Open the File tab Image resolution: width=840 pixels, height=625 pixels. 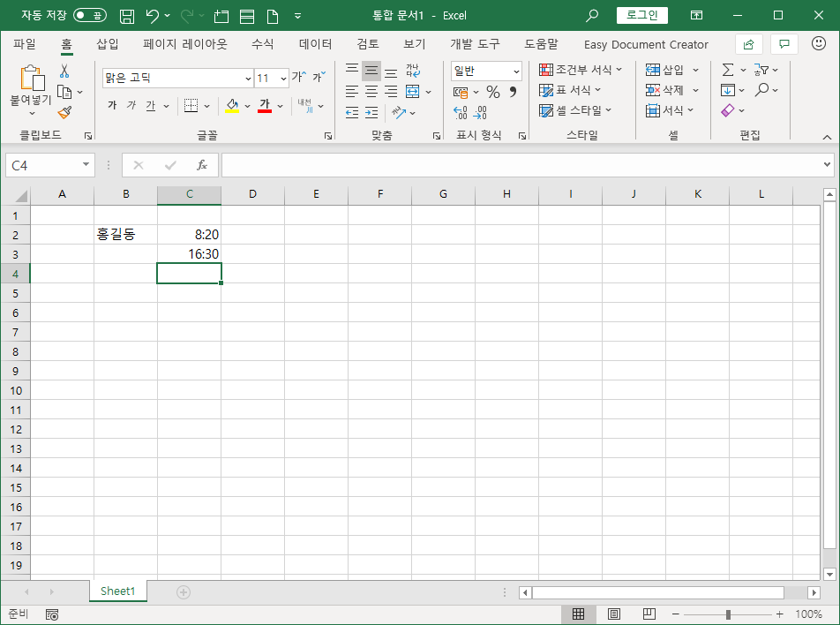coord(25,44)
